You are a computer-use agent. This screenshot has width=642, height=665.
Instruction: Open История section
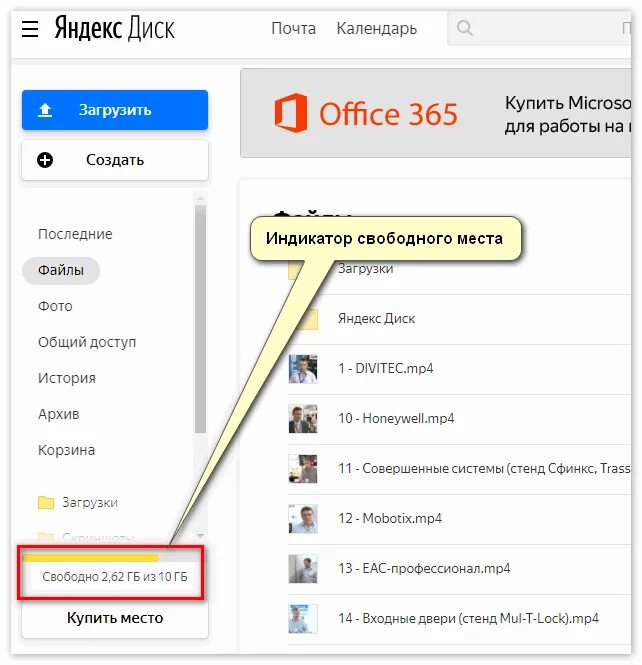[67, 378]
